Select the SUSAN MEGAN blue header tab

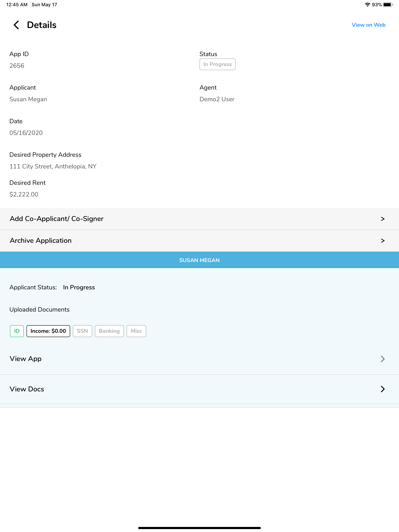pos(199,260)
